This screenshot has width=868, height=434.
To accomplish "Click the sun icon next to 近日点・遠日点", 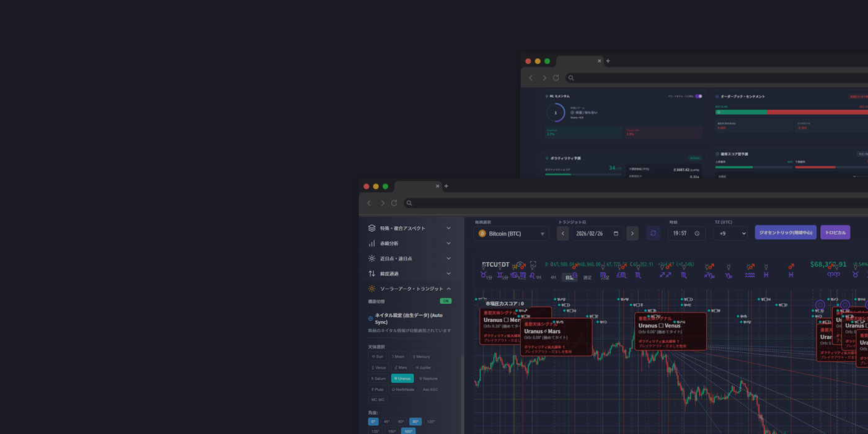I will 371,257.
